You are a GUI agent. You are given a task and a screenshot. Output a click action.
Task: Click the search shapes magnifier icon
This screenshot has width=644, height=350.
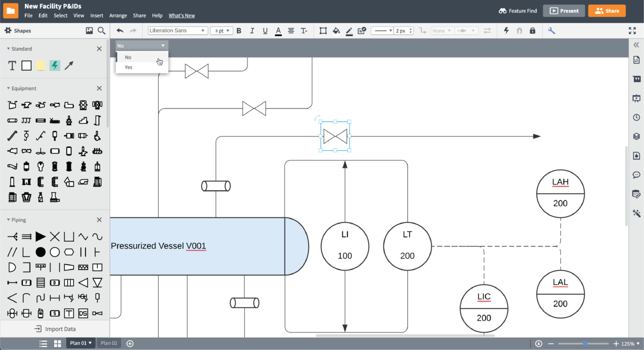(x=101, y=31)
